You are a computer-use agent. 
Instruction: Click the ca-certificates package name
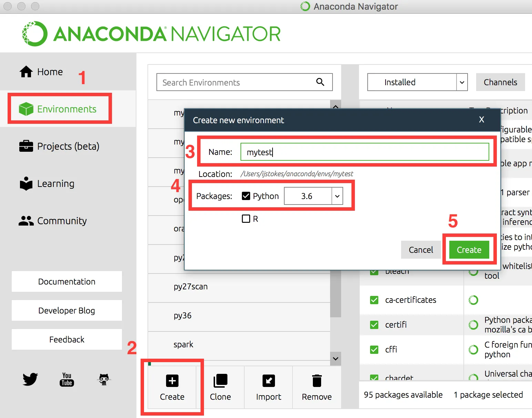coord(411,300)
